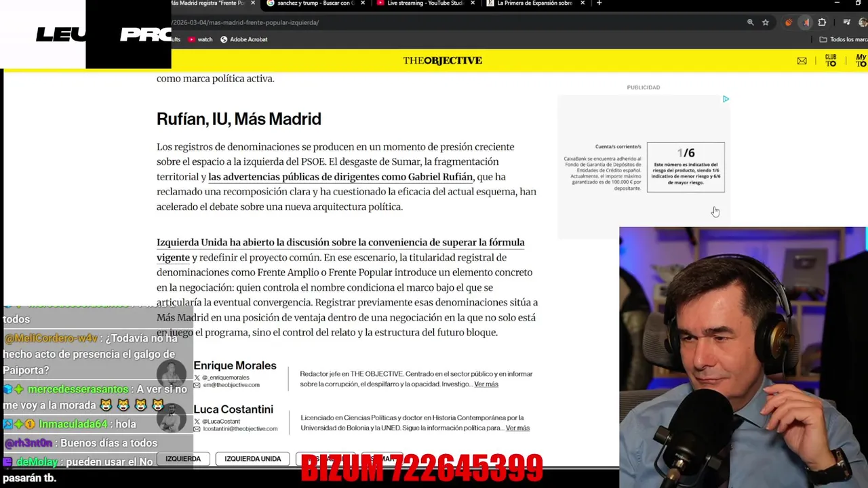This screenshot has height=488, width=868.
Task: Click the envelope icon beside lcostantini@theobjective.com
Action: (x=197, y=429)
